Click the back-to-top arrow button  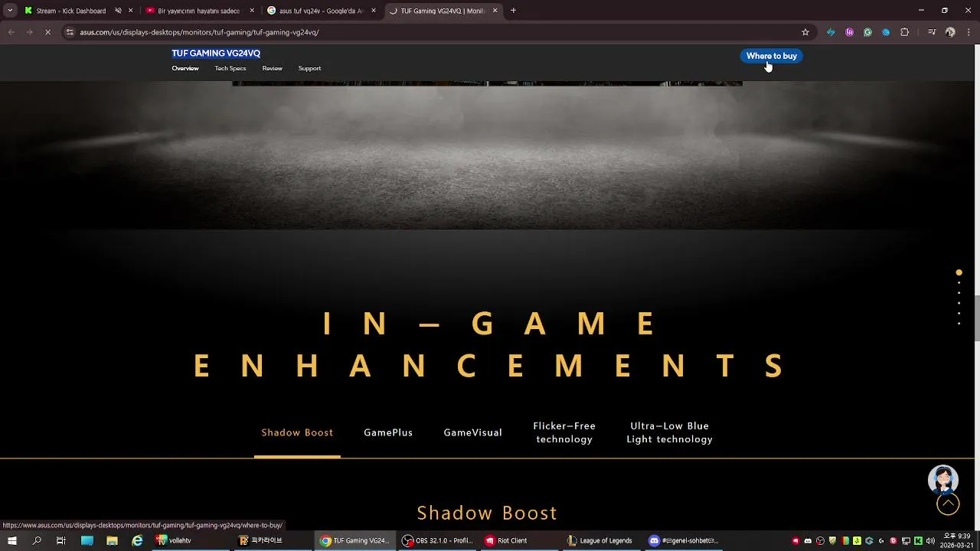point(948,504)
